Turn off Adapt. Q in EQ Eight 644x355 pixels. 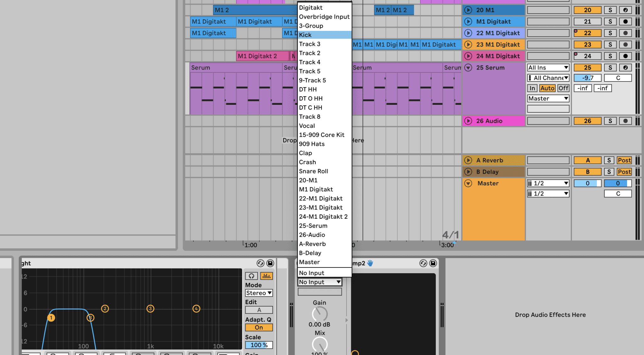(259, 327)
